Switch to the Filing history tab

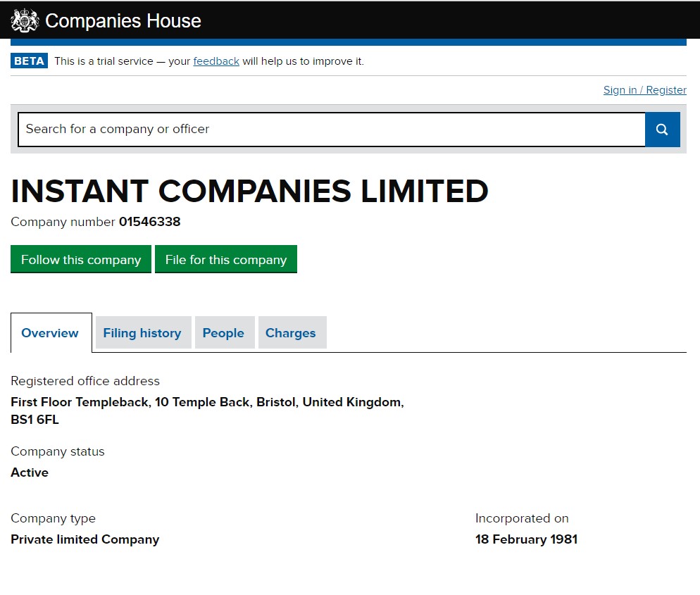142,333
